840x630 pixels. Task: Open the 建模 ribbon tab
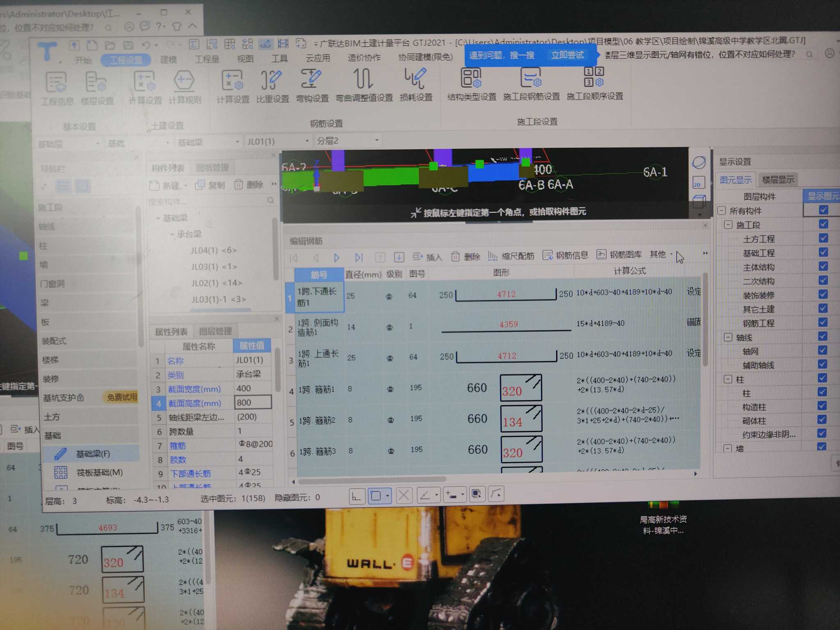[169, 60]
